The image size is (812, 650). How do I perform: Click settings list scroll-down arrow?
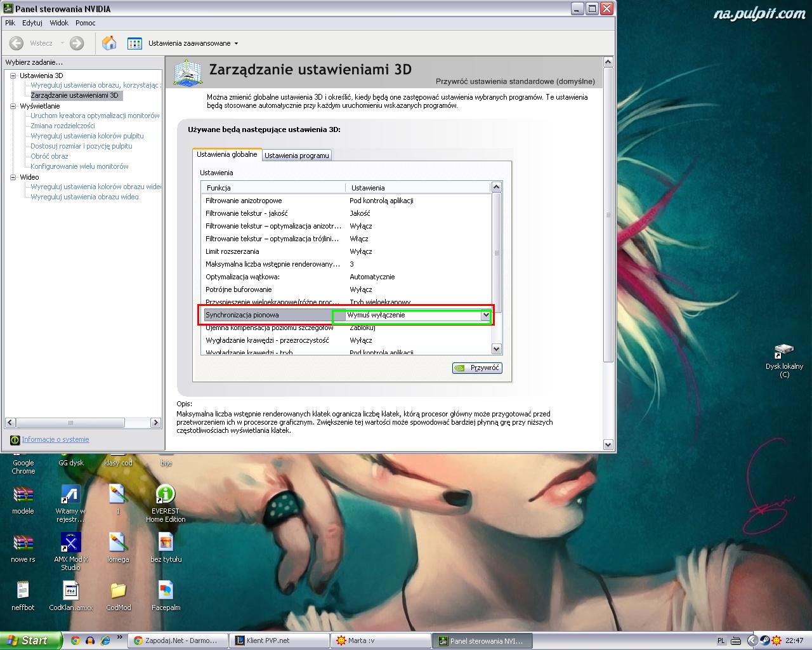click(x=497, y=349)
